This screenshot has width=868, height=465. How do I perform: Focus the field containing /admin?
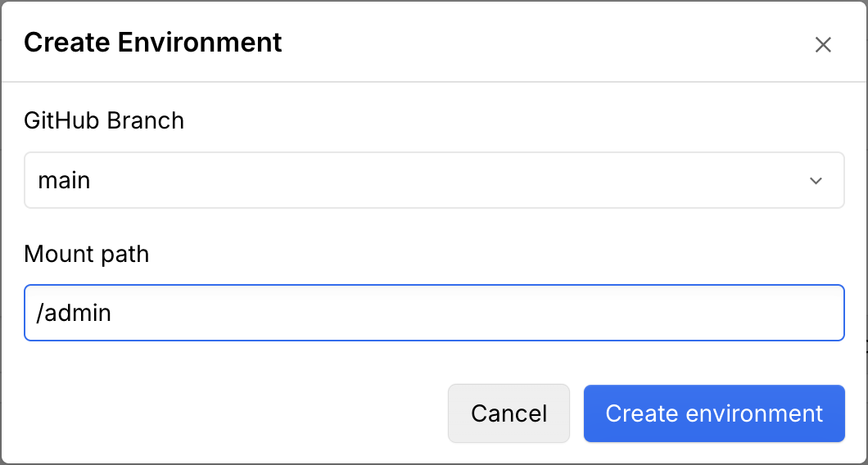[x=433, y=313]
